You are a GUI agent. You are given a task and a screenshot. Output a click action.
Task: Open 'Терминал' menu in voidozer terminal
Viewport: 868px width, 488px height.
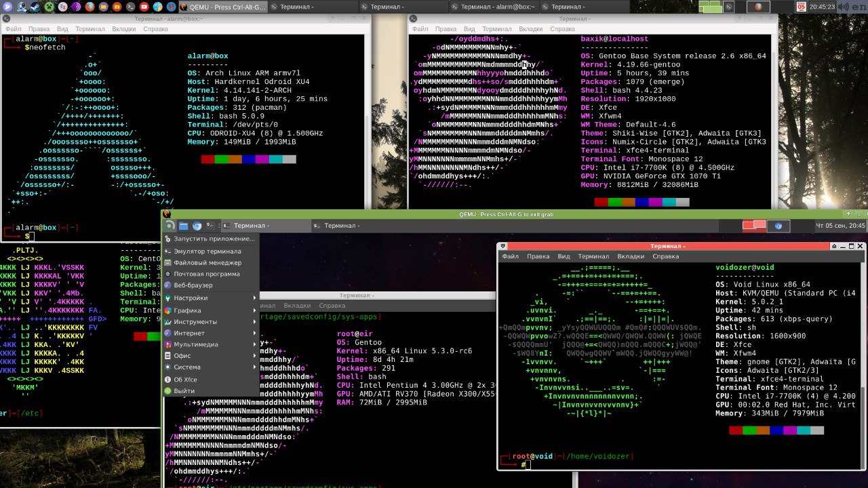593,257
